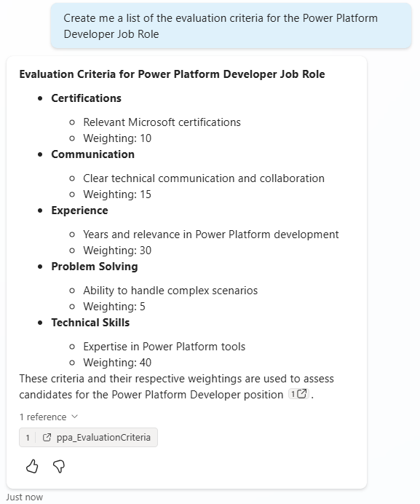Click the 'Weighting: 40' sub-item
This screenshot has height=504, width=420.
(x=117, y=363)
